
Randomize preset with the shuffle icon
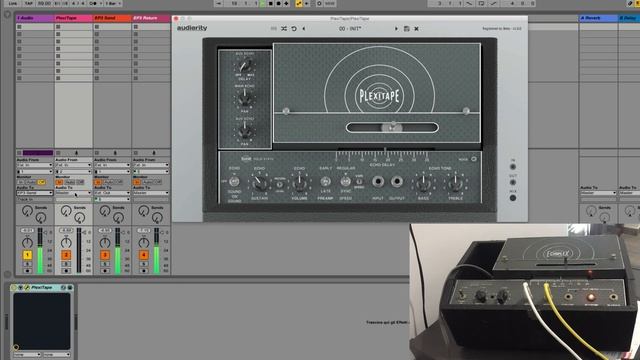[x=284, y=29]
